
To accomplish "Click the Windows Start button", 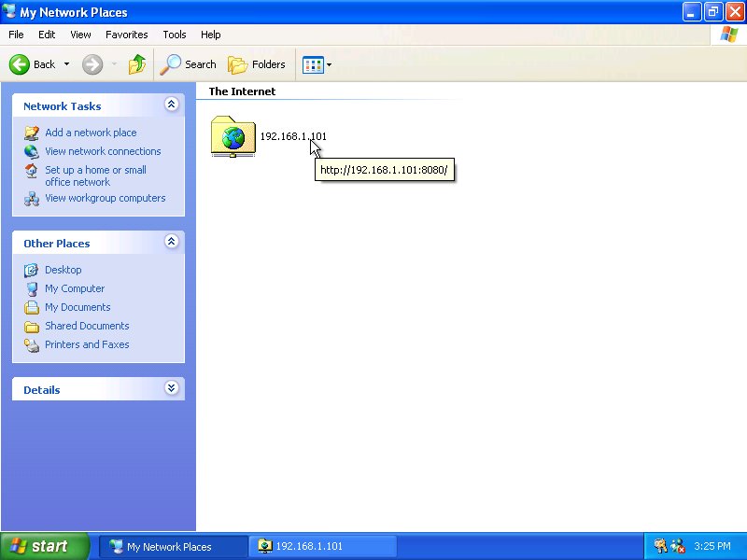I will click(45, 546).
